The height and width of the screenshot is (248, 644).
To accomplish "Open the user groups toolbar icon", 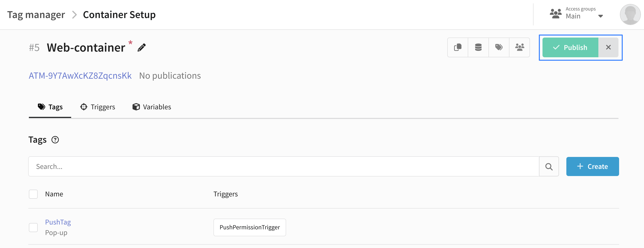I will (519, 47).
